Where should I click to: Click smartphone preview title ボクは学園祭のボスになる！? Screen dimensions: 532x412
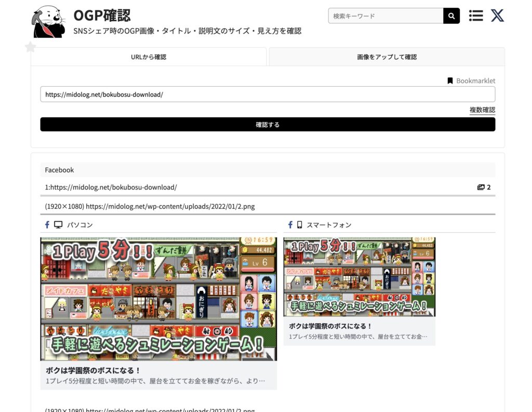(x=330, y=326)
